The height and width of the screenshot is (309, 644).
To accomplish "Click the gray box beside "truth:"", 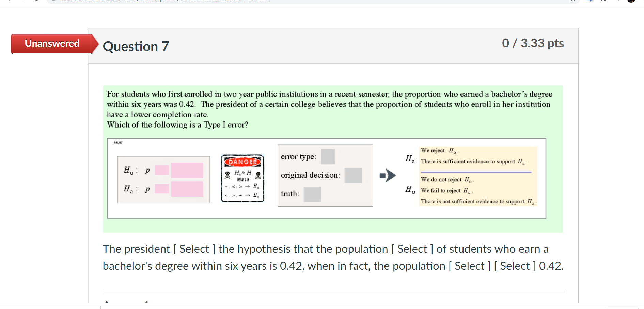I will coord(312,194).
